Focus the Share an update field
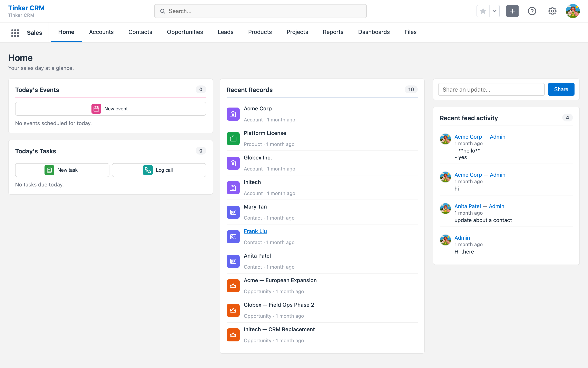588x368 pixels. click(x=491, y=90)
